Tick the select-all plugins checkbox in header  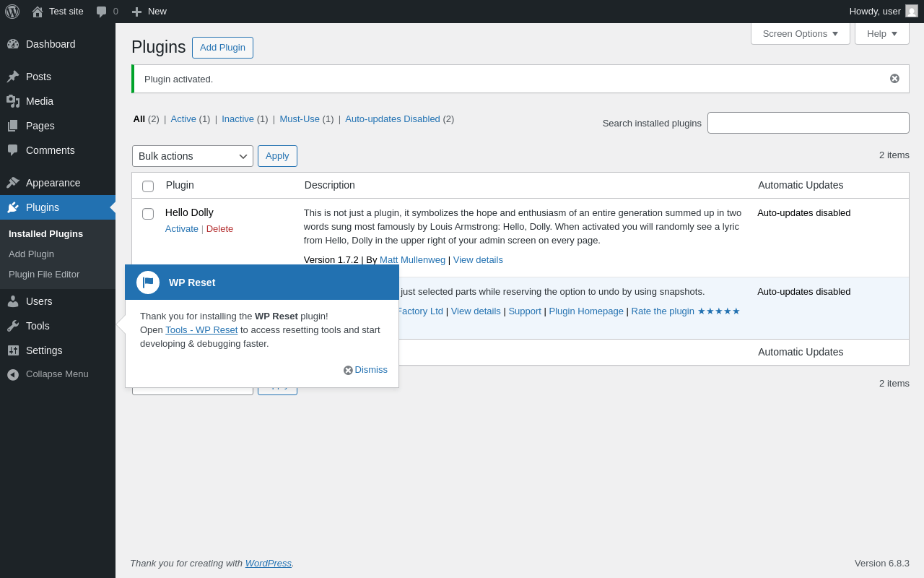tap(148, 186)
